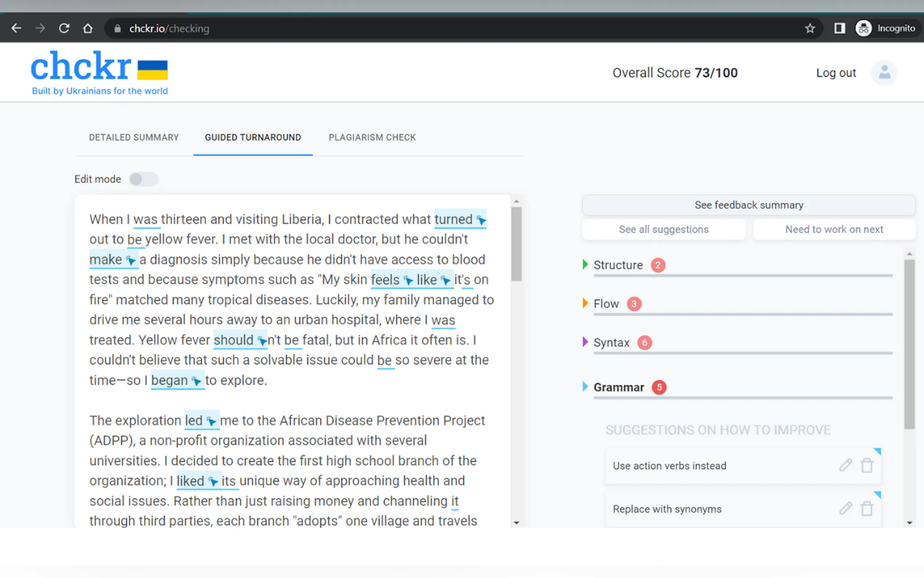Collapse the Grammar category
This screenshot has height=578, width=924.
(x=618, y=387)
